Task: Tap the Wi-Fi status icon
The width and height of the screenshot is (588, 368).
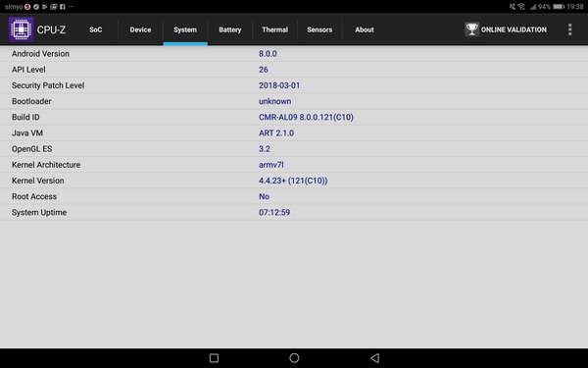Action: (x=521, y=7)
